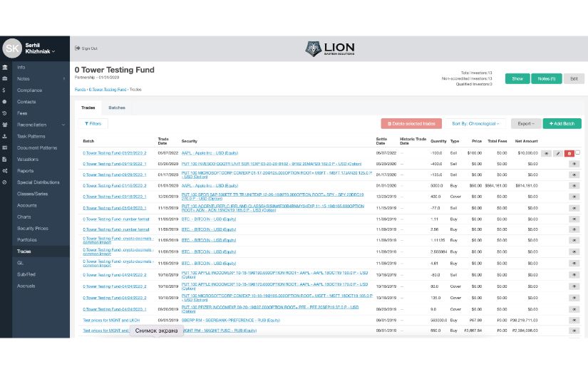Open the SBERP RM Sberbank-Preference security link
Image resolution: width=588 pixels, height=374 pixels.
pos(231,321)
